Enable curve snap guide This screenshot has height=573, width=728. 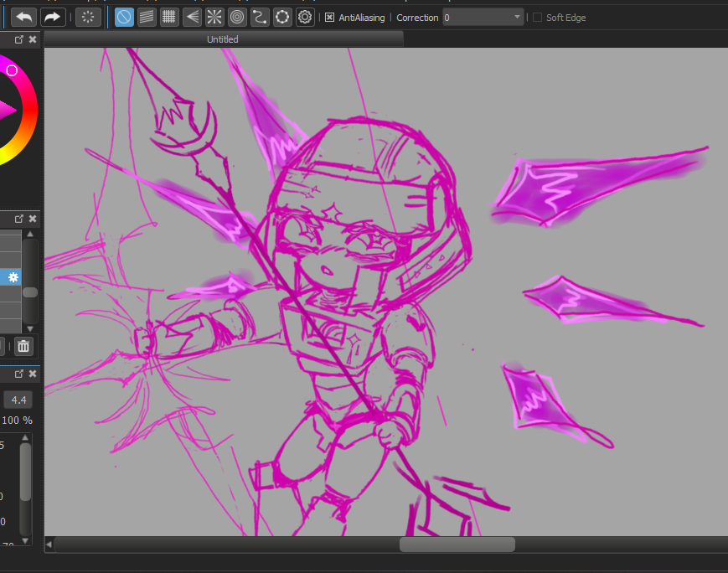(x=260, y=18)
